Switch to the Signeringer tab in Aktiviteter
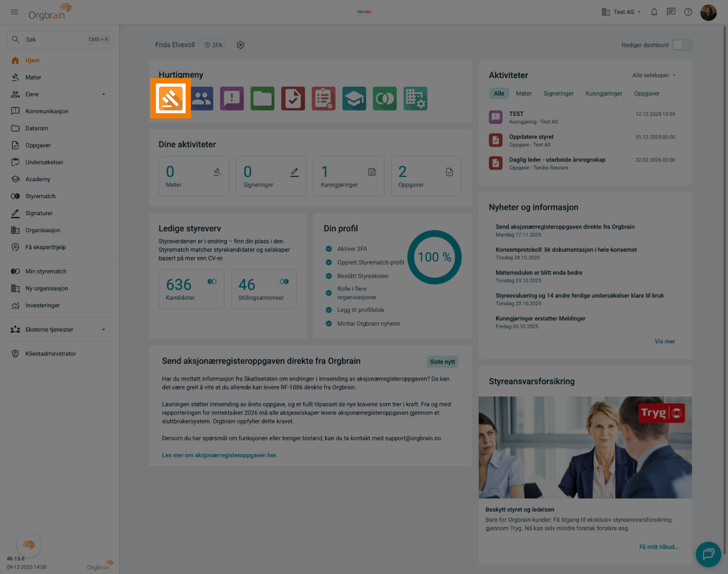The height and width of the screenshot is (574, 728). 558,94
